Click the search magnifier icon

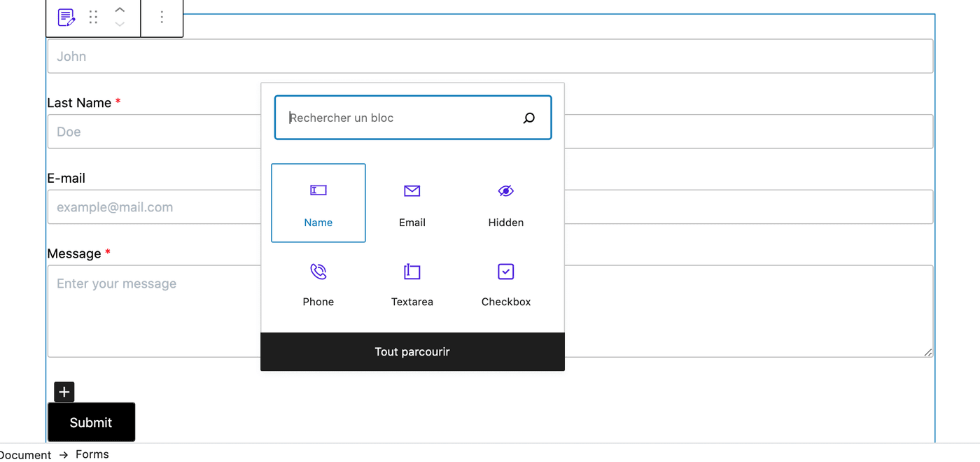(528, 118)
